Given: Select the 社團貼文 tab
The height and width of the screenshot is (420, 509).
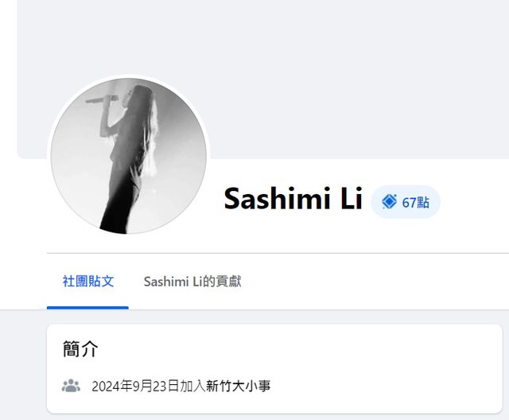Looking at the screenshot, I should [x=88, y=282].
